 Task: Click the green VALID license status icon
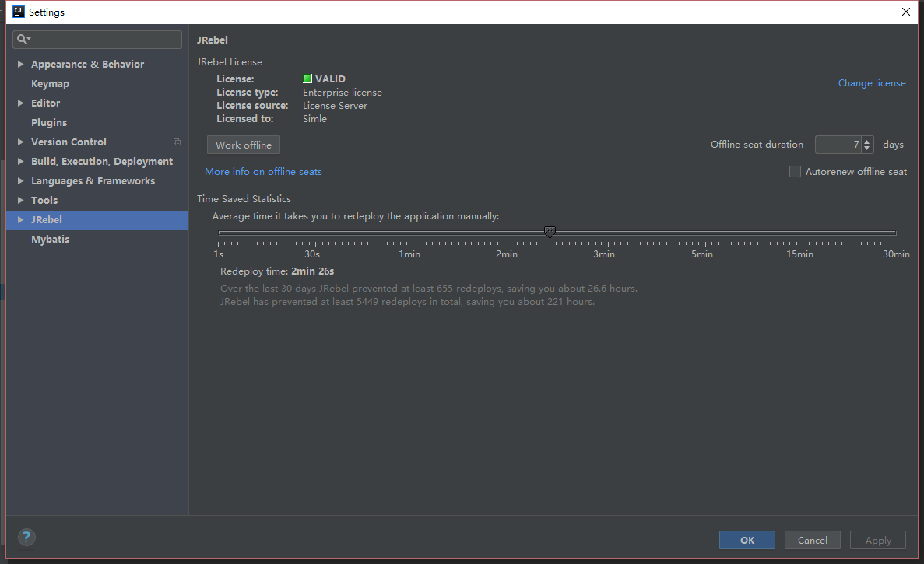(x=307, y=79)
